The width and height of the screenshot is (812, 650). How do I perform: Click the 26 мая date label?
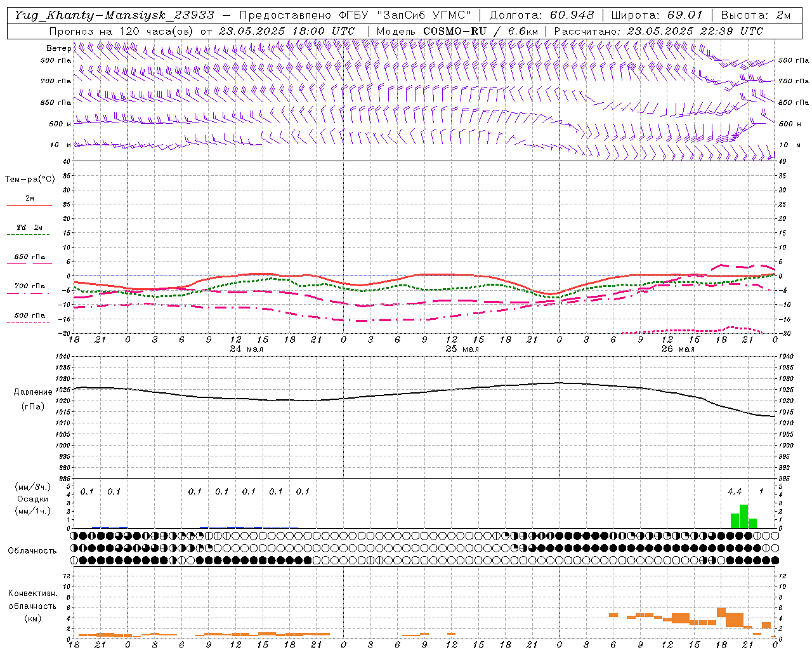click(x=678, y=349)
